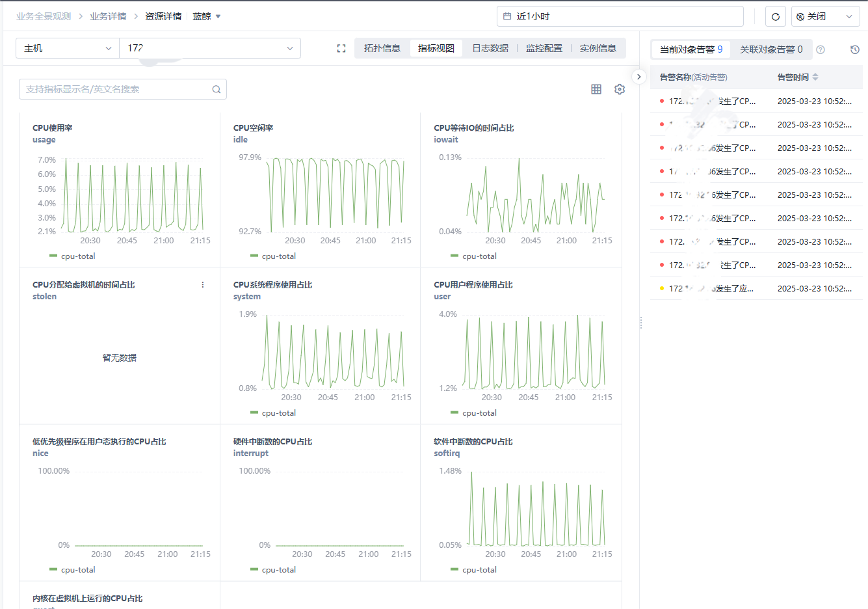The height and width of the screenshot is (609, 868).
Task: Click 低优先级程序在用户态执行的CPU占比 chart title
Action: tap(99, 442)
